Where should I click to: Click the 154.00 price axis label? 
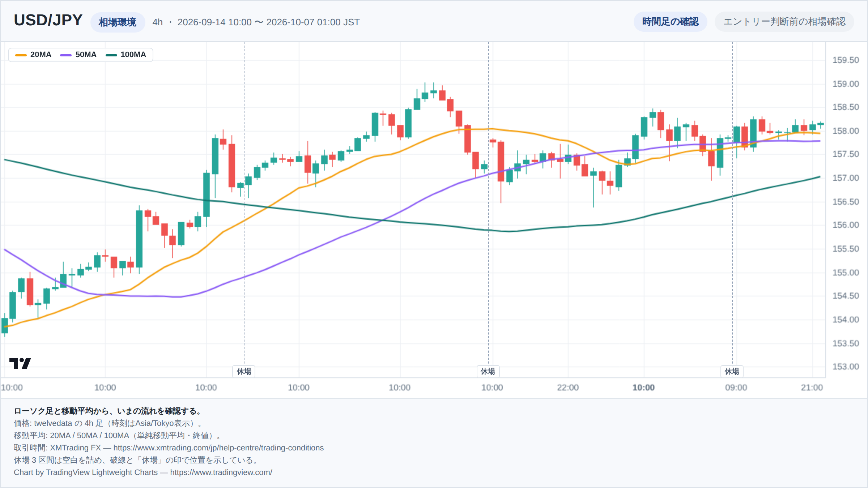pos(846,320)
